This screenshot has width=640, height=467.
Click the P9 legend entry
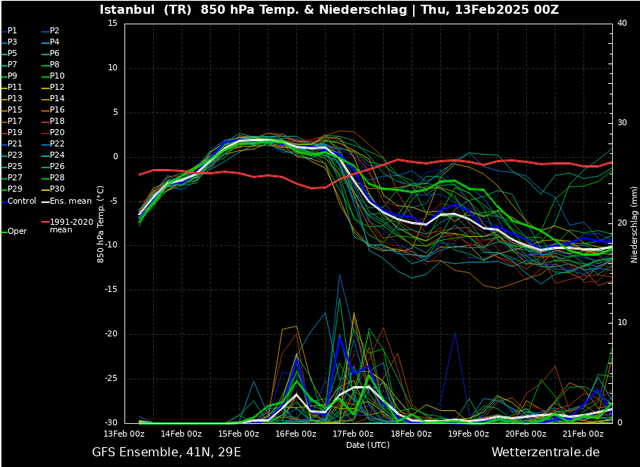coord(9,76)
